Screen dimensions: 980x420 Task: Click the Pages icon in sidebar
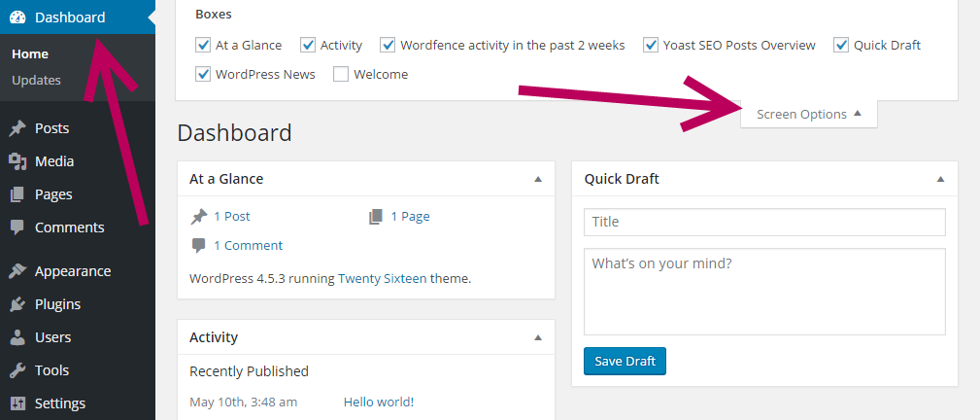17,194
